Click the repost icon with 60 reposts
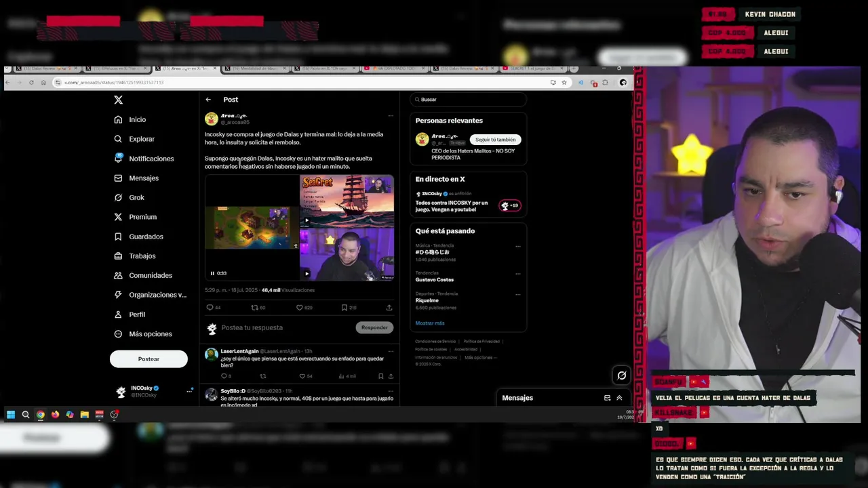The height and width of the screenshot is (488, 868). coord(254,308)
